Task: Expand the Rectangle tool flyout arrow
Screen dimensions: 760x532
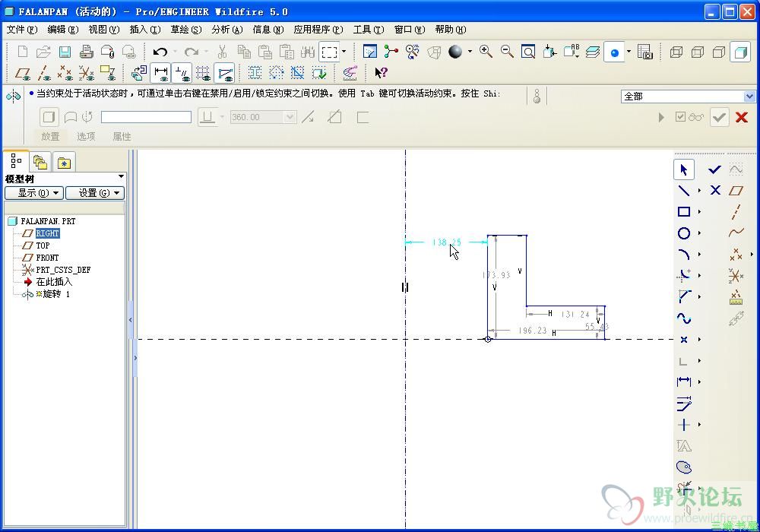Action: [699, 212]
